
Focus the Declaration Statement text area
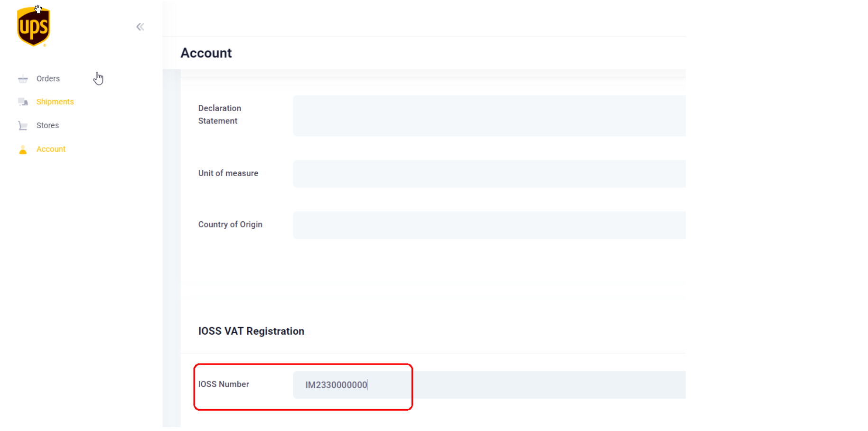489,116
